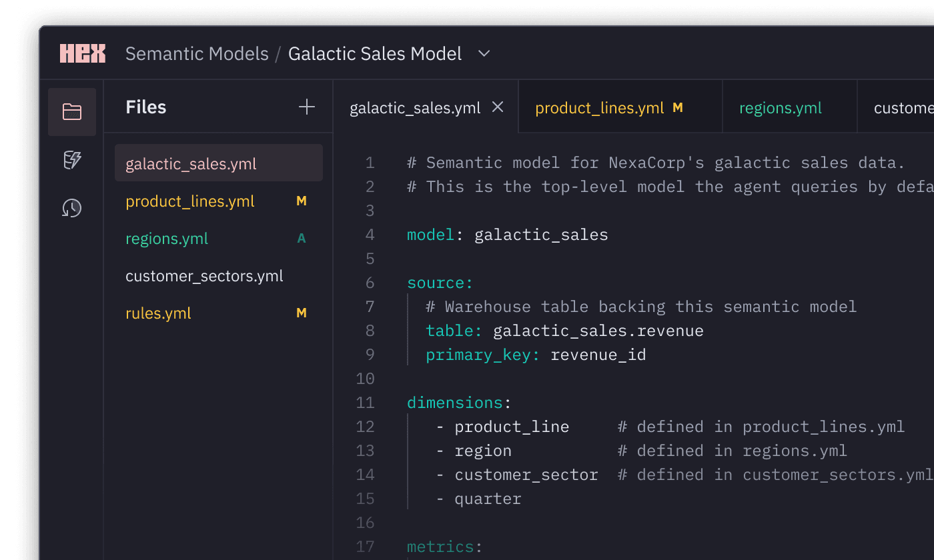Screen dimensions: 934x560
Task: Click '- region' dimension entry
Action: point(474,451)
